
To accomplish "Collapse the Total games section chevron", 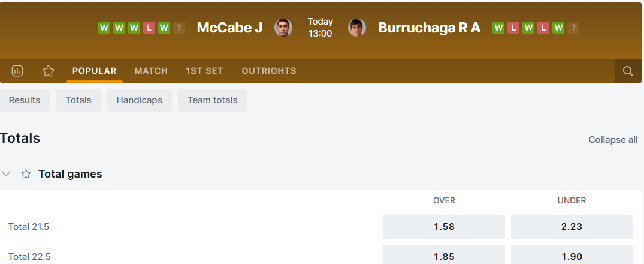I will pos(7,174).
